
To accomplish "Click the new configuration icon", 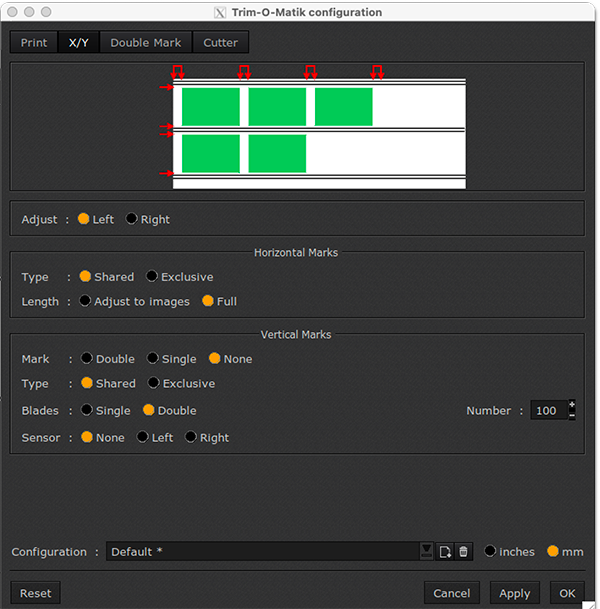I will pyautogui.click(x=445, y=552).
